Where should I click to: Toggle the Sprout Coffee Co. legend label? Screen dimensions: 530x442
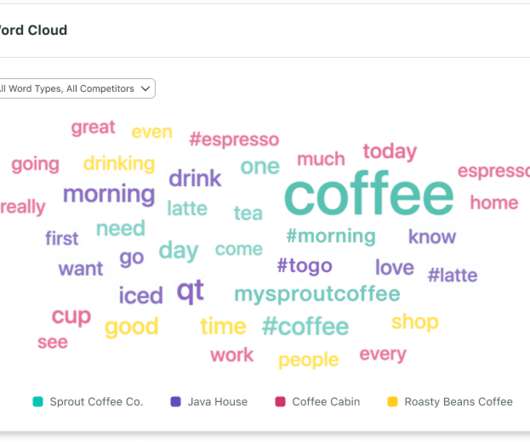coord(96,402)
